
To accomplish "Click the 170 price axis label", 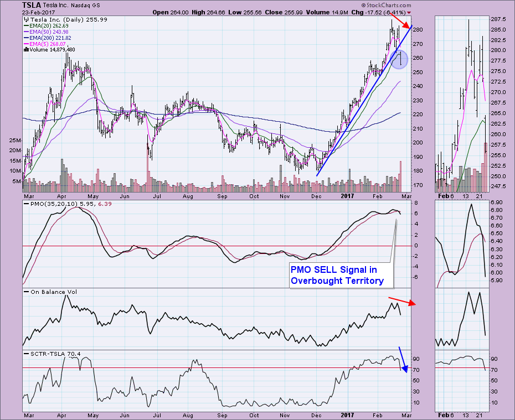I will click(x=418, y=185).
